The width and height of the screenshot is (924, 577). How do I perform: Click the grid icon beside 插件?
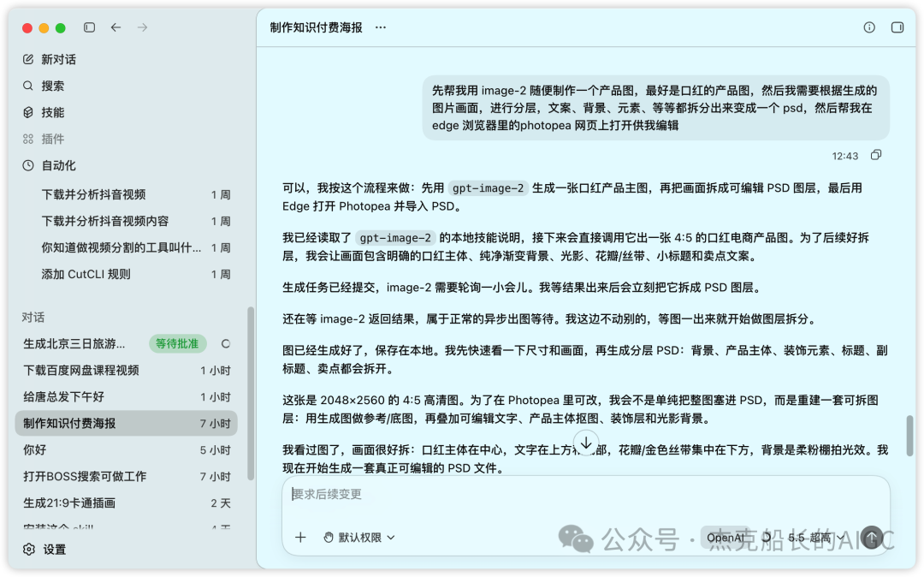28,139
